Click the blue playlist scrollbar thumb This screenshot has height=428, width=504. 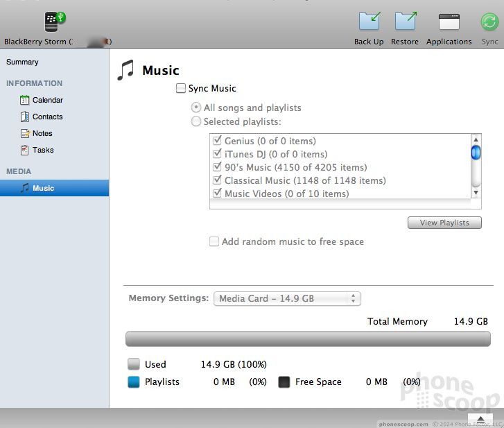tap(476, 153)
